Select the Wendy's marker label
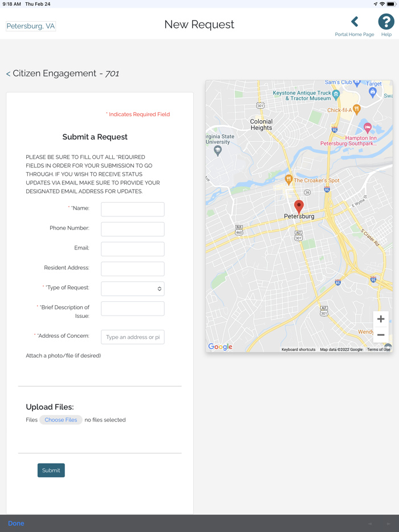This screenshot has height=532, width=399. [x=365, y=332]
